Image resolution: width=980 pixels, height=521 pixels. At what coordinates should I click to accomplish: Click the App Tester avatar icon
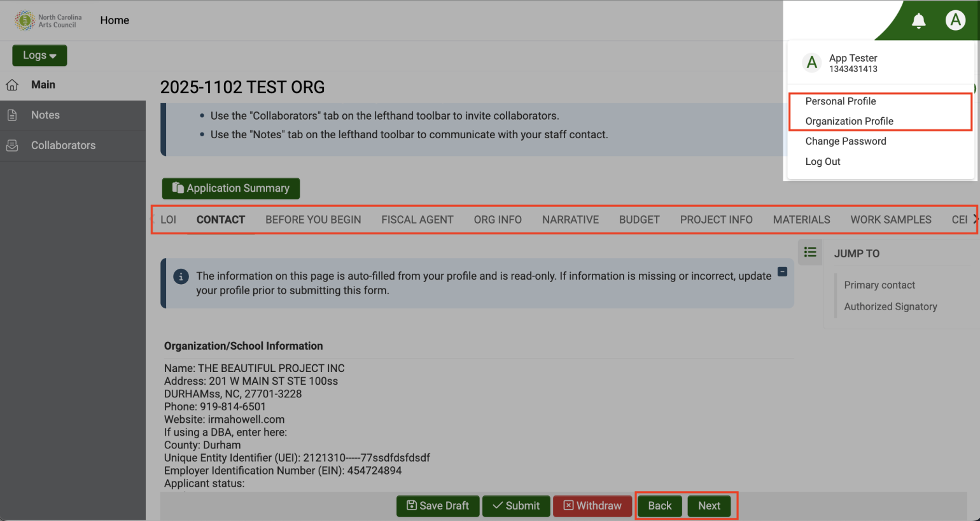click(955, 20)
